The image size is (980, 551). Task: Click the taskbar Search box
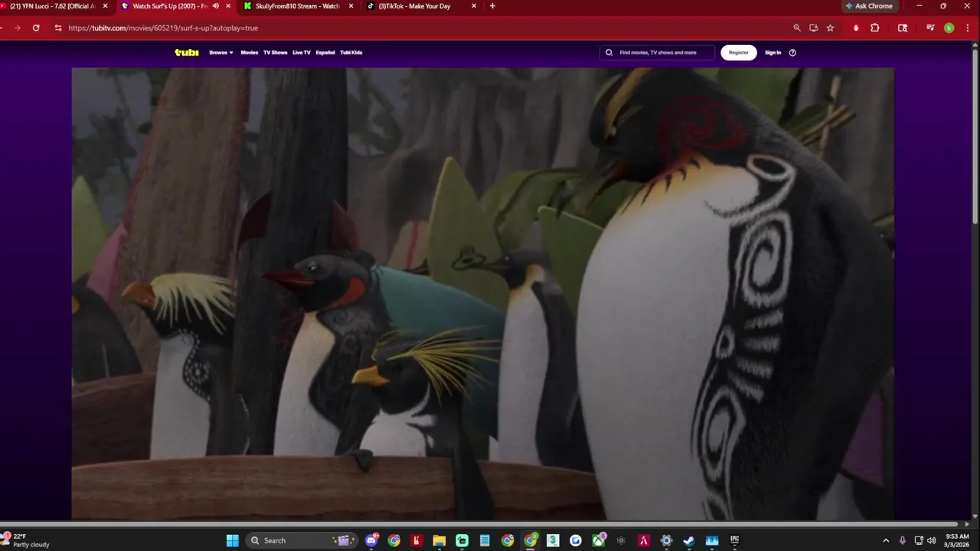pos(302,540)
